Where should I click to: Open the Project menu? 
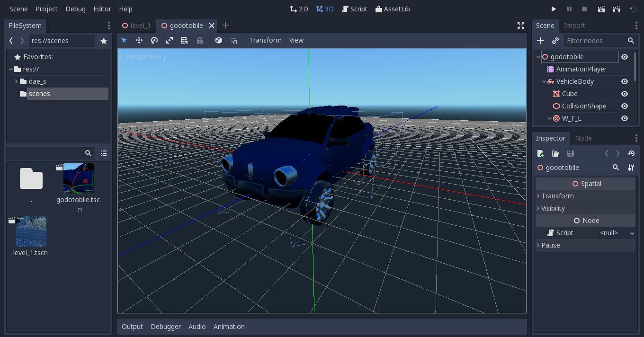pos(46,9)
